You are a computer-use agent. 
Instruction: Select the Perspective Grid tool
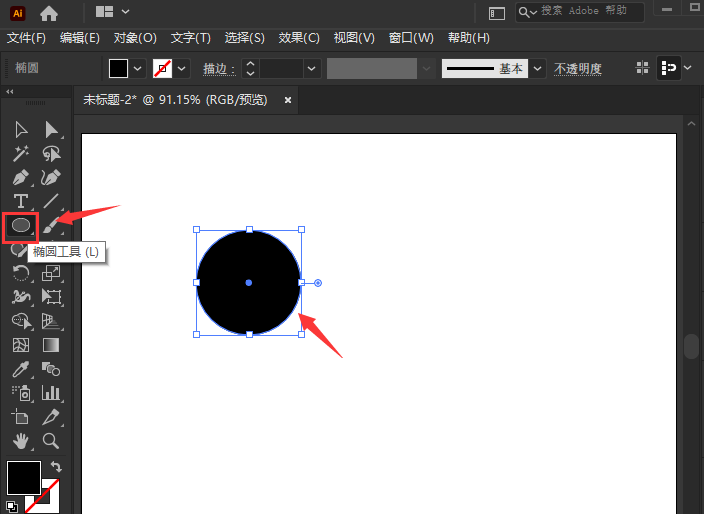point(51,321)
